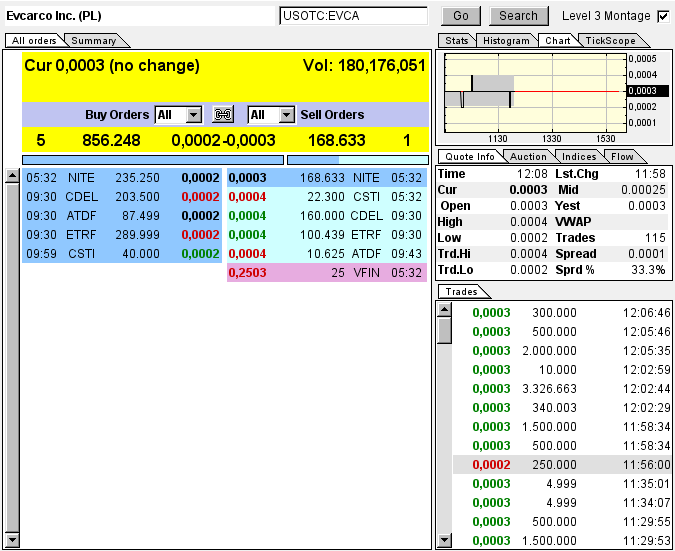Image resolution: width=675 pixels, height=551 pixels.
Task: Click the Trades list scrollbar thumb
Action: (444, 331)
